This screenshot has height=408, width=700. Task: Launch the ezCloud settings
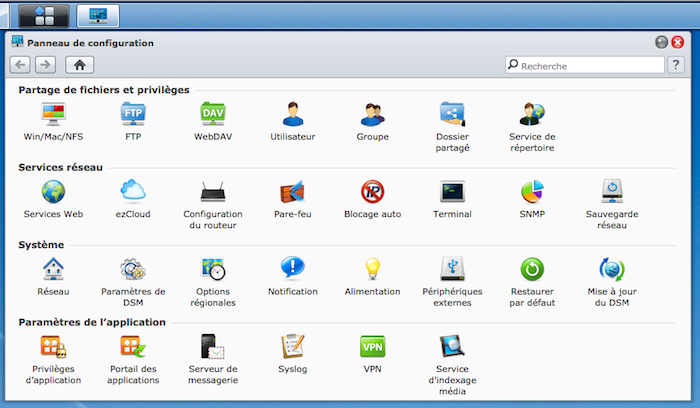click(x=133, y=192)
